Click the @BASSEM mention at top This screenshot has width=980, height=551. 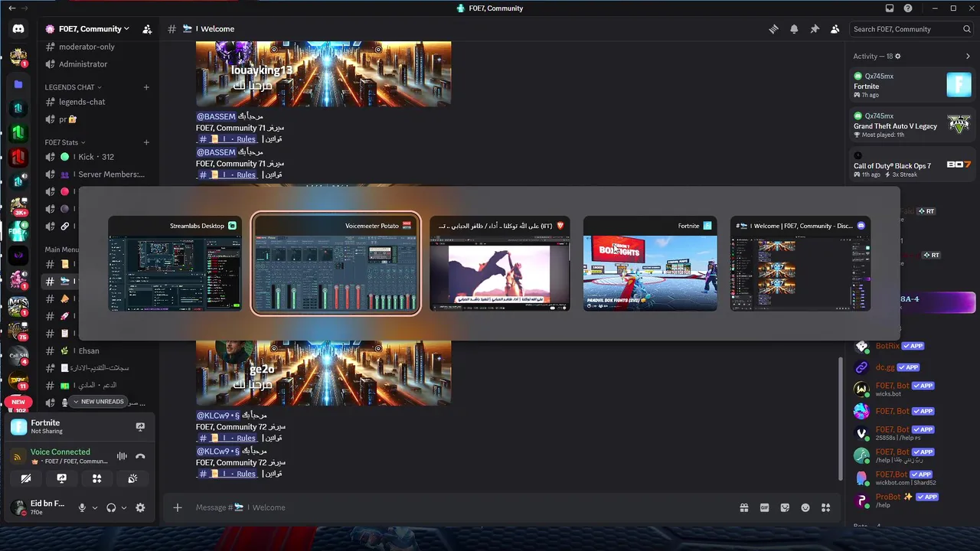[216, 116]
